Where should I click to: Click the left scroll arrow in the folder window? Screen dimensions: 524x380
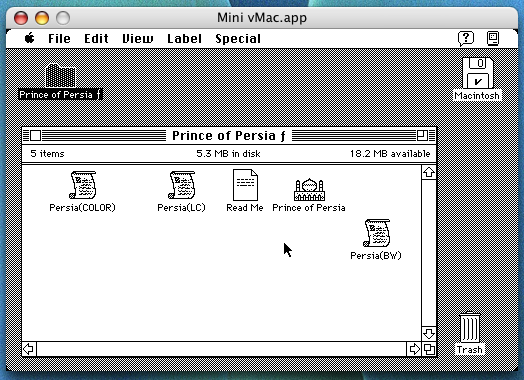[29, 349]
